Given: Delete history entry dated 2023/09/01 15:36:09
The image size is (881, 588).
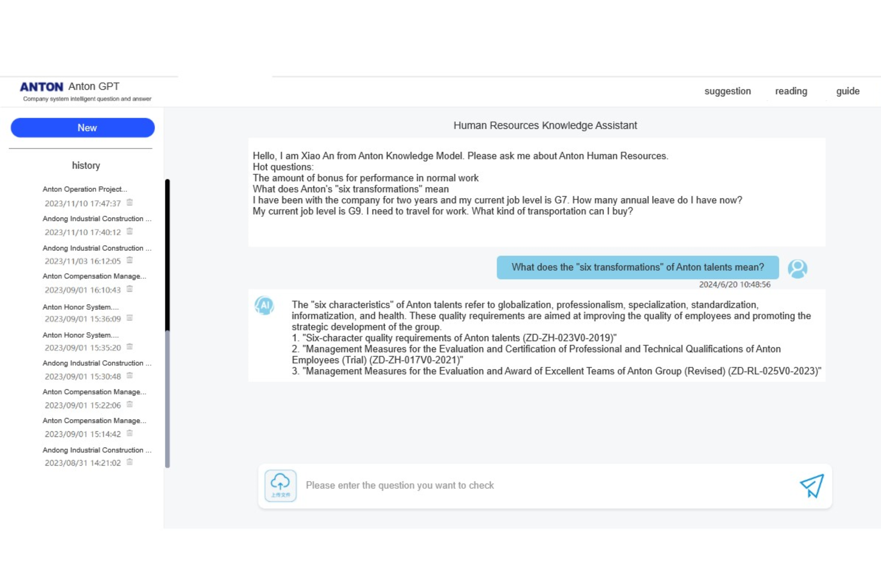Looking at the screenshot, I should pyautogui.click(x=130, y=318).
